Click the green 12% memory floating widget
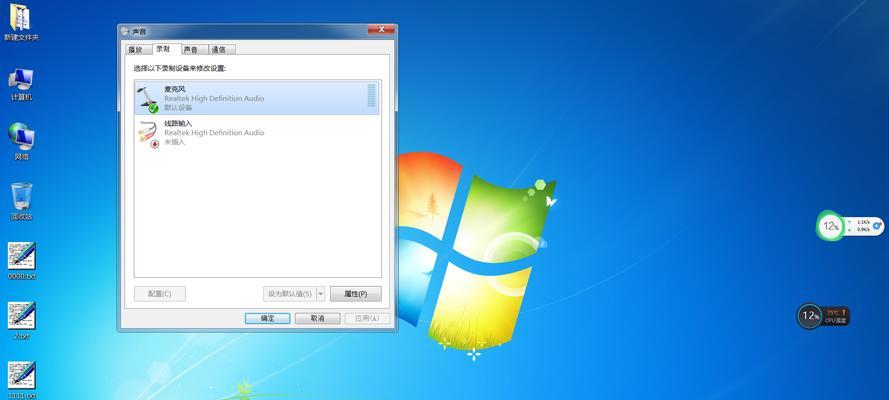 831,226
